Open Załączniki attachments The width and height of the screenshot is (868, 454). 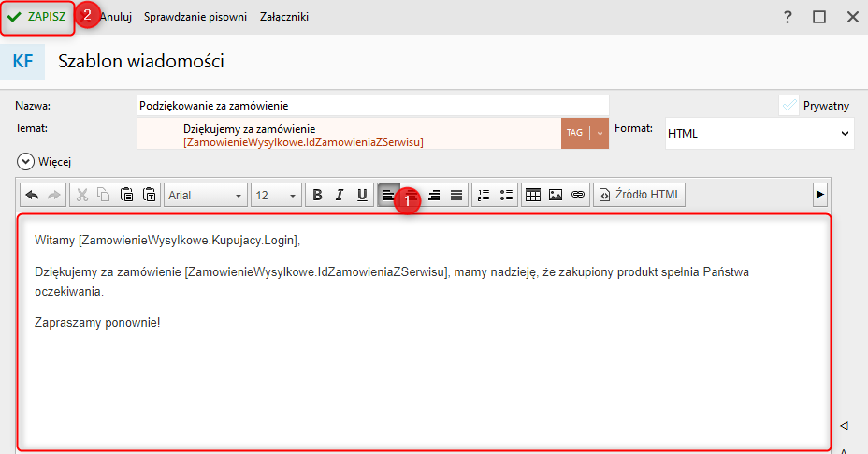[284, 17]
